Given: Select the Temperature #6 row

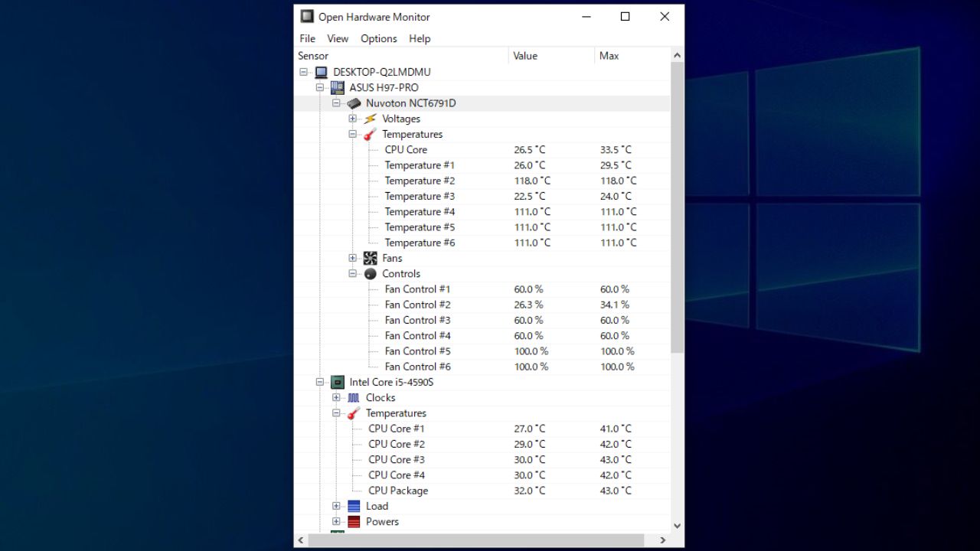Looking at the screenshot, I should pyautogui.click(x=482, y=243).
